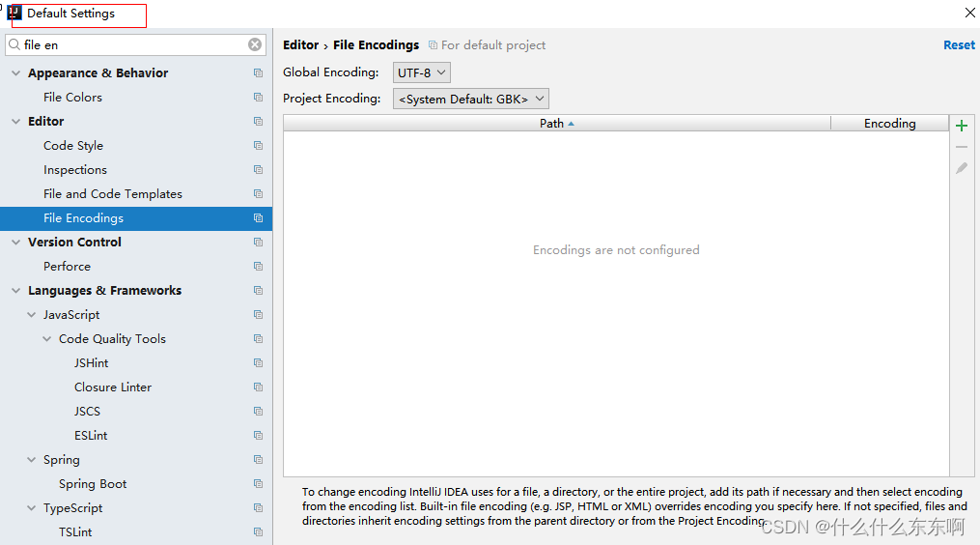Click project icon beside Version Control
Screen dimensions: 980x545
pos(258,243)
